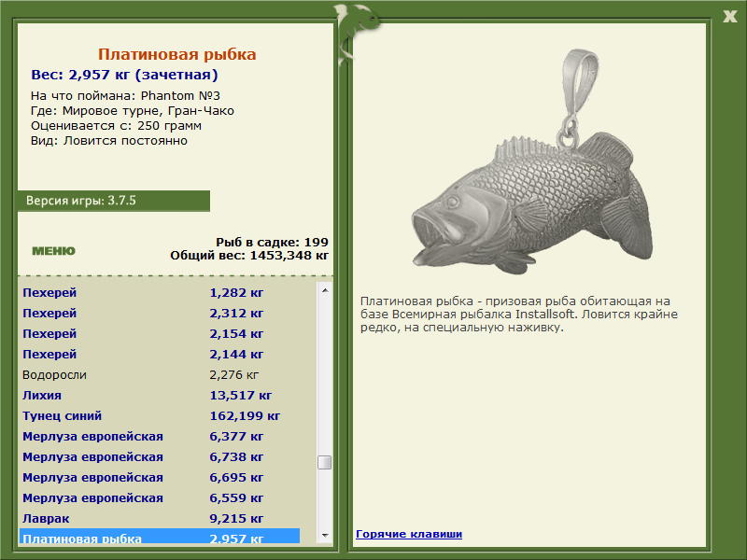Click the Общий вес: 1453,348 кг text
The image size is (747, 560).
[249, 255]
